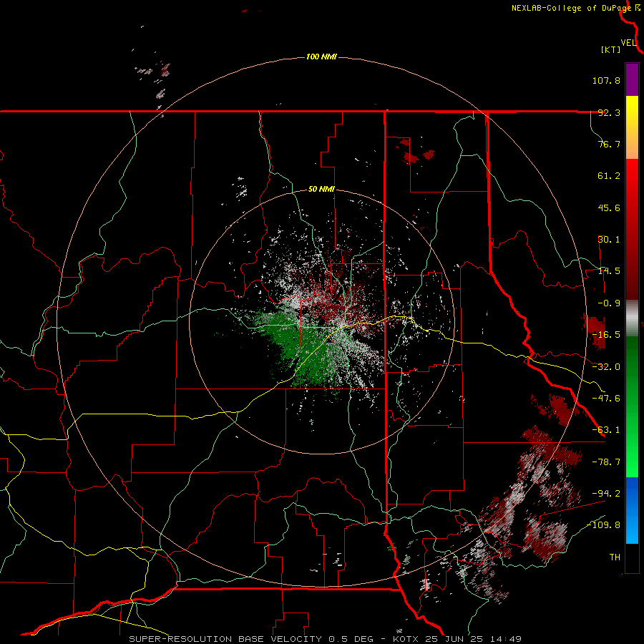The width and height of the screenshot is (644, 644).
Task: Click the yellow segment of velocity color bar
Action: coord(632,127)
